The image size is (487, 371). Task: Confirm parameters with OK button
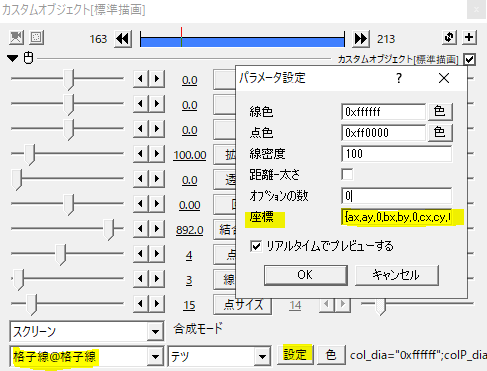[x=306, y=275]
